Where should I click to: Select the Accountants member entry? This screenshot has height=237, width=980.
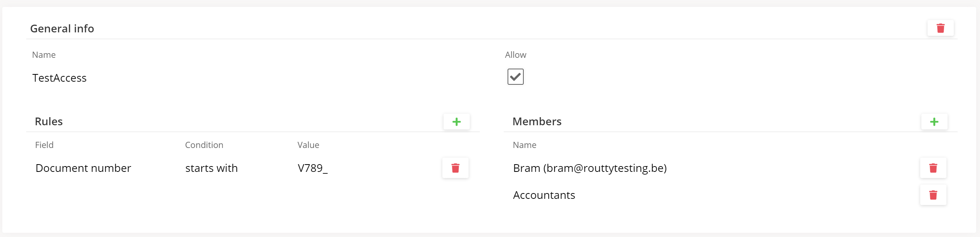pyautogui.click(x=544, y=195)
